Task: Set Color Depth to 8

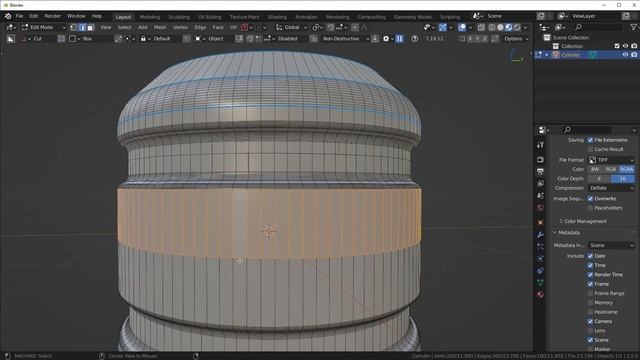Action: coord(599,179)
